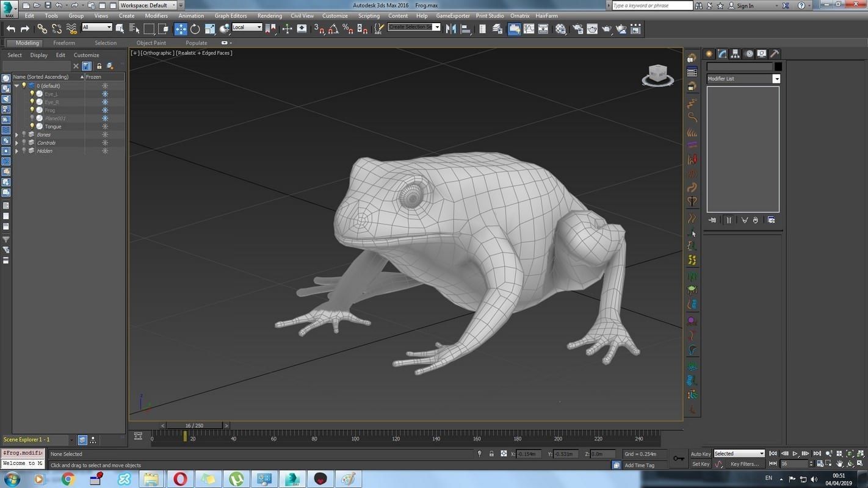Click the Pan View hand icon

point(839,464)
